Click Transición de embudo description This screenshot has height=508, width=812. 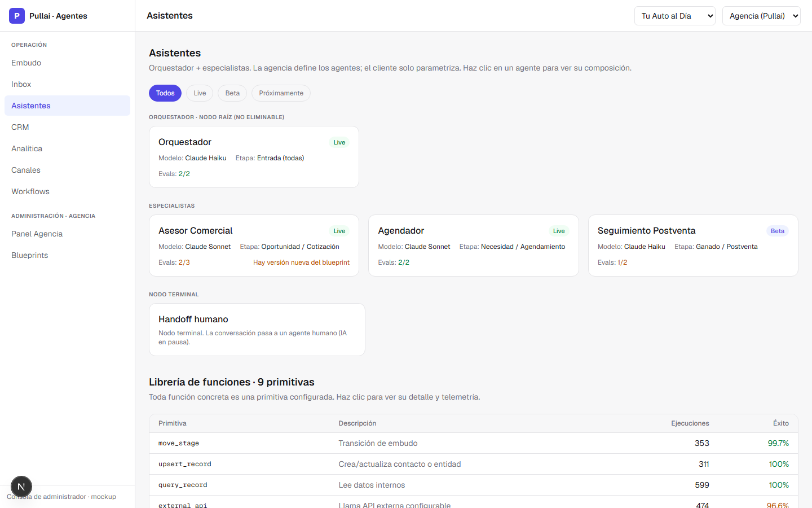[x=378, y=443]
